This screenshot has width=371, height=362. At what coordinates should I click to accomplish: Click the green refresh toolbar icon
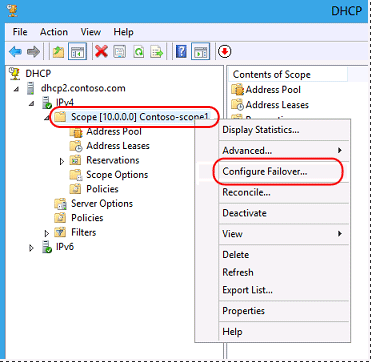pos(139,52)
